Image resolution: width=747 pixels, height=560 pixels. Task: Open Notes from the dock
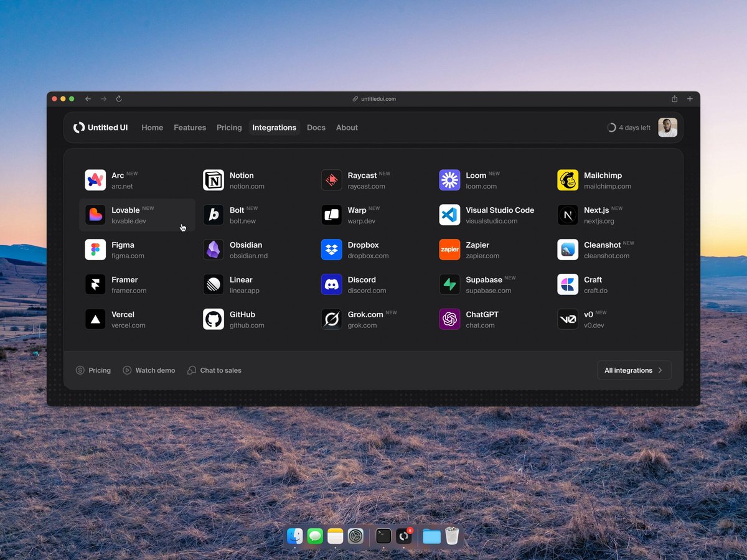pyautogui.click(x=336, y=536)
